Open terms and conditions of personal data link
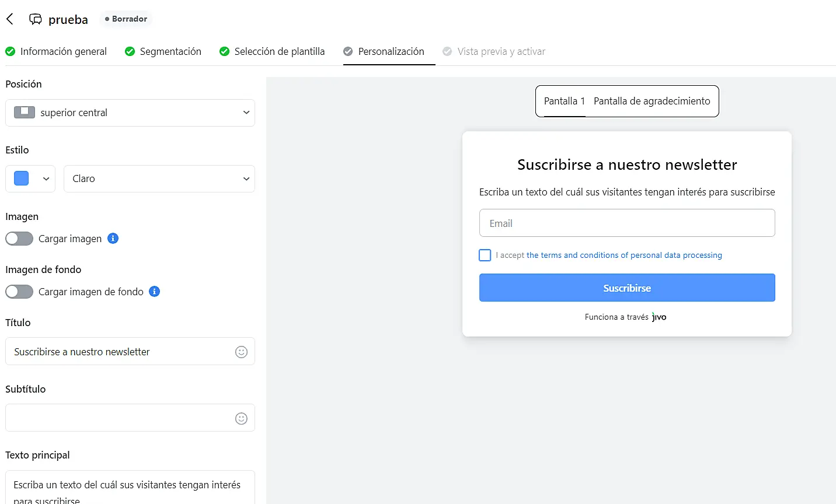 click(x=623, y=256)
